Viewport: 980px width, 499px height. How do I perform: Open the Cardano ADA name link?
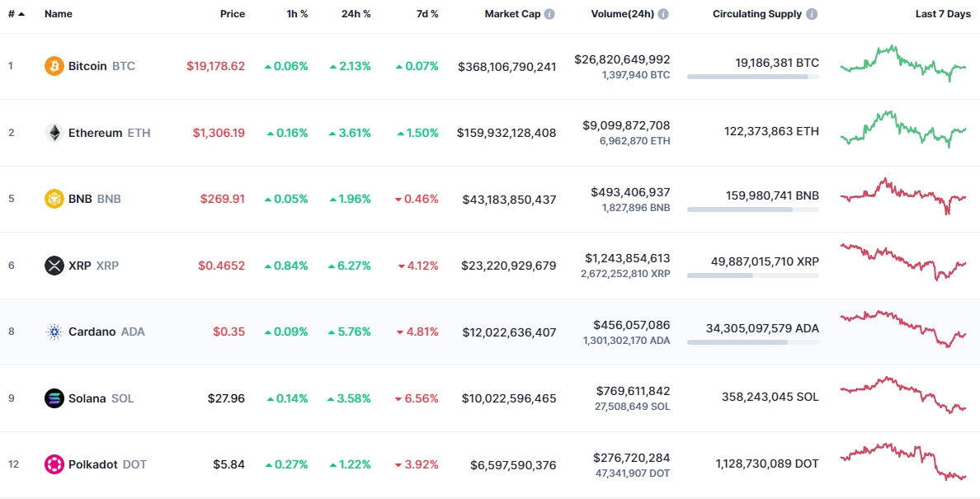[106, 332]
